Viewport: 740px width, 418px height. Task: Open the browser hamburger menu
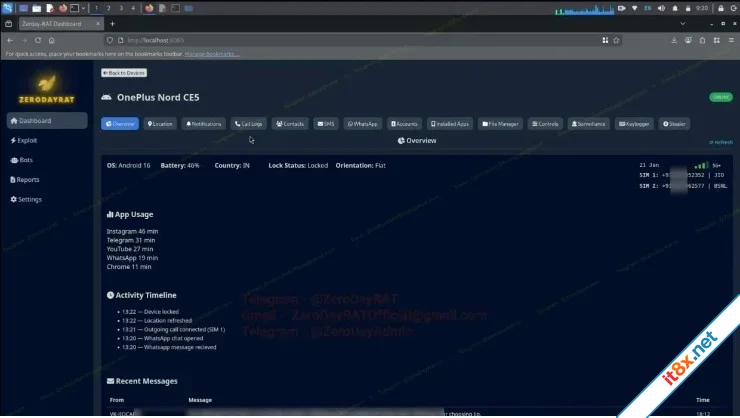(x=731, y=40)
